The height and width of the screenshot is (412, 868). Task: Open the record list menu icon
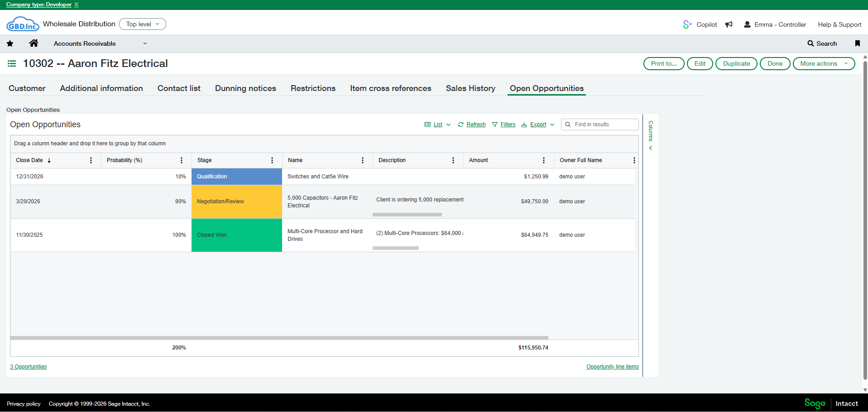[x=12, y=64]
